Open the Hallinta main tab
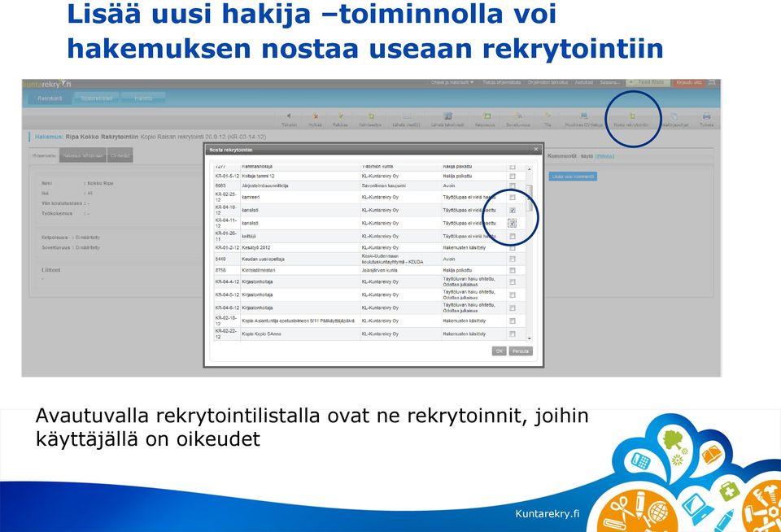 point(143,98)
